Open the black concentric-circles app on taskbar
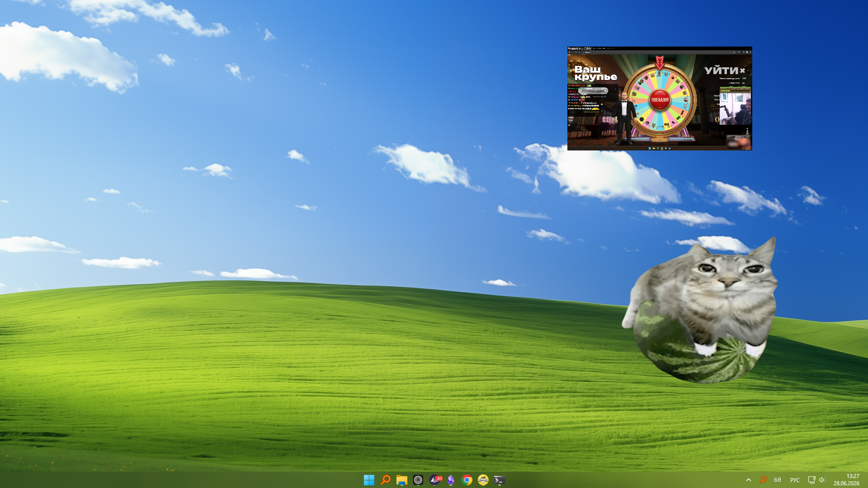 click(418, 480)
